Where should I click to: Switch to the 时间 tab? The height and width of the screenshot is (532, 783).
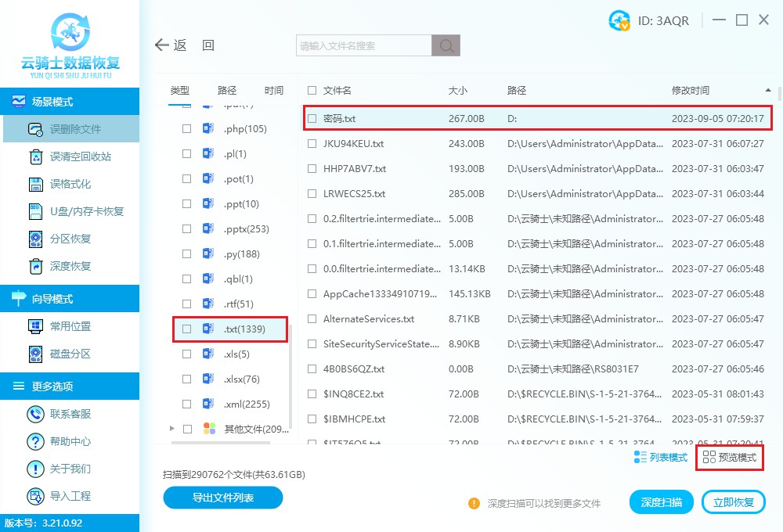coord(273,90)
